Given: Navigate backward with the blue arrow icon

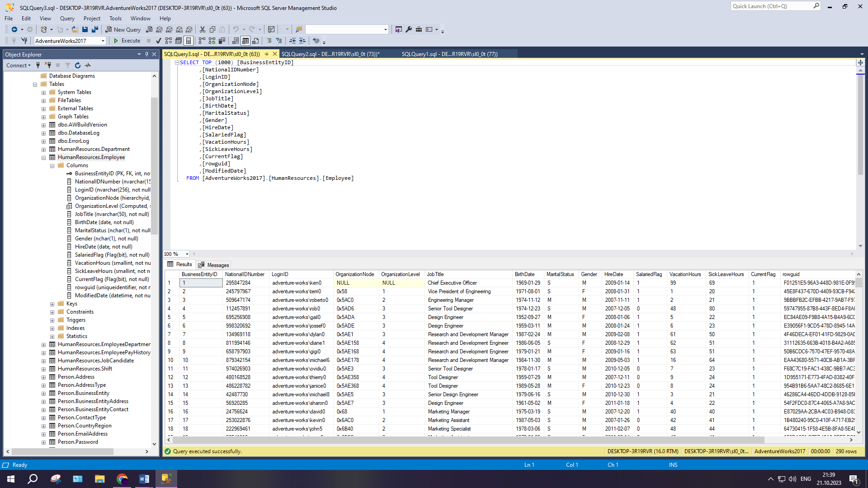Looking at the screenshot, I should click(14, 29).
